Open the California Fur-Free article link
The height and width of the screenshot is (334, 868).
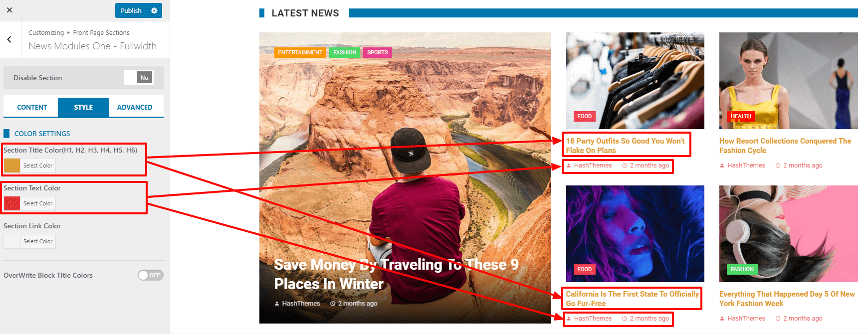click(x=632, y=299)
